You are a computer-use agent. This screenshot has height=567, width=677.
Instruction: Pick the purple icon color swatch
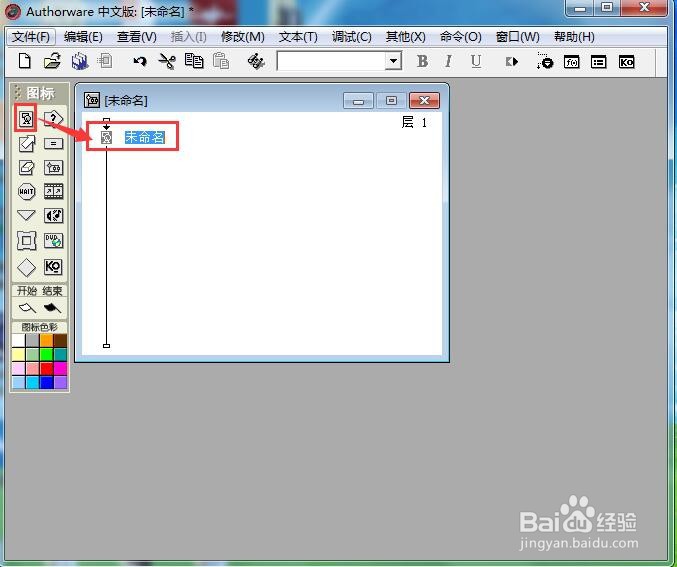(60, 382)
